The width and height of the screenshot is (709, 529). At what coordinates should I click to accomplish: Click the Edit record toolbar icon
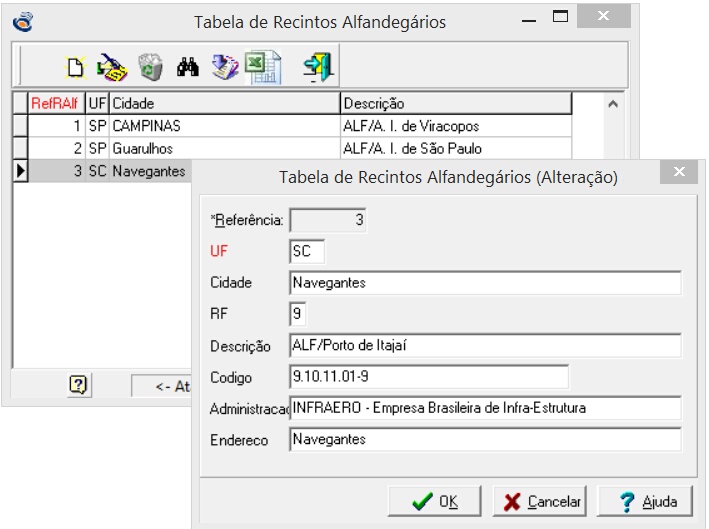pos(112,68)
